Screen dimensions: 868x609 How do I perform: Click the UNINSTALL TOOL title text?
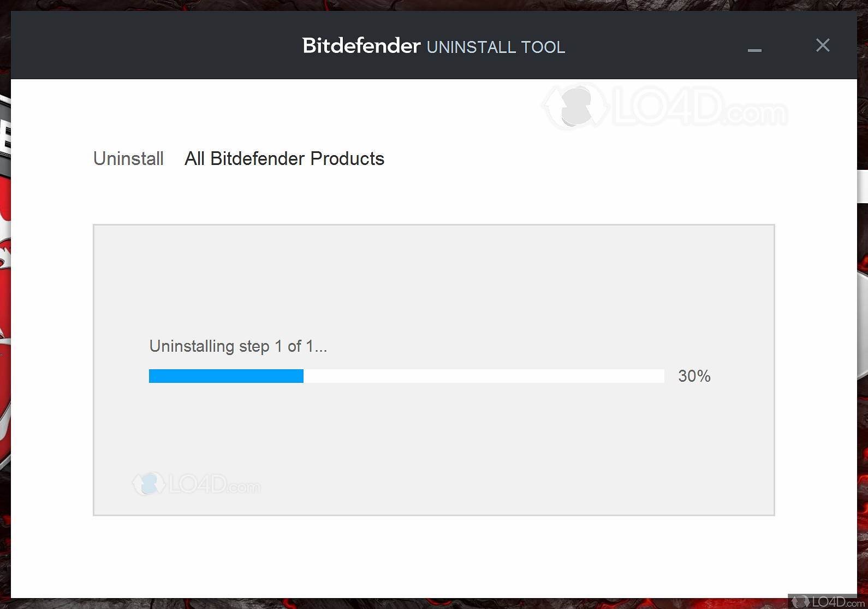pyautogui.click(x=496, y=48)
